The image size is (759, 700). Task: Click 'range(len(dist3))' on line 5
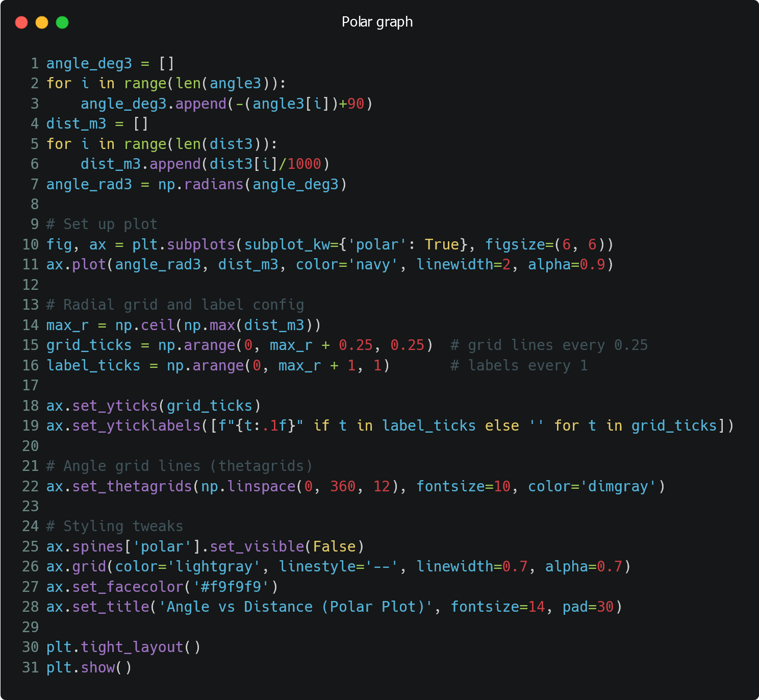coord(197,144)
